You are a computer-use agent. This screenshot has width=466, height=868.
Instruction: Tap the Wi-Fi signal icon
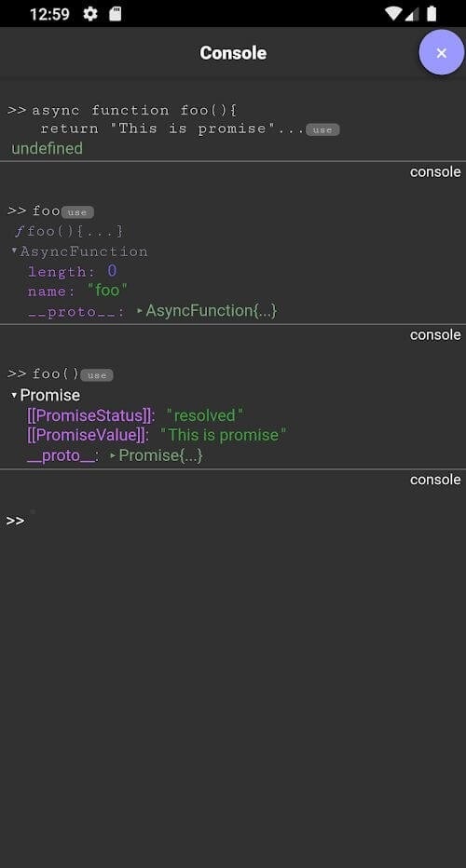pos(393,14)
